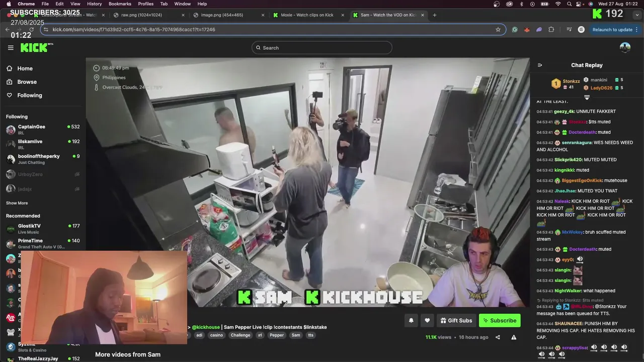Click the Wi-Fi status icon
The height and width of the screenshot is (362, 644).
pos(558,4)
